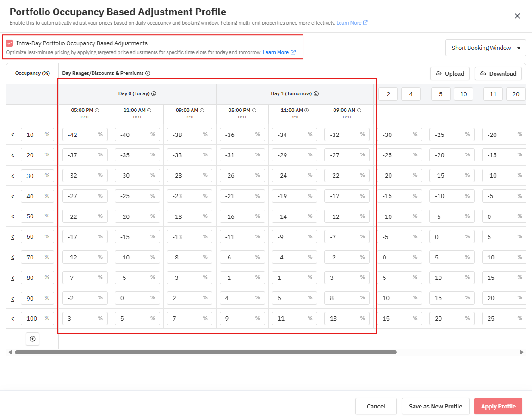Click the Download button
Image resolution: width=532 pixels, height=420 pixels.
coord(498,74)
